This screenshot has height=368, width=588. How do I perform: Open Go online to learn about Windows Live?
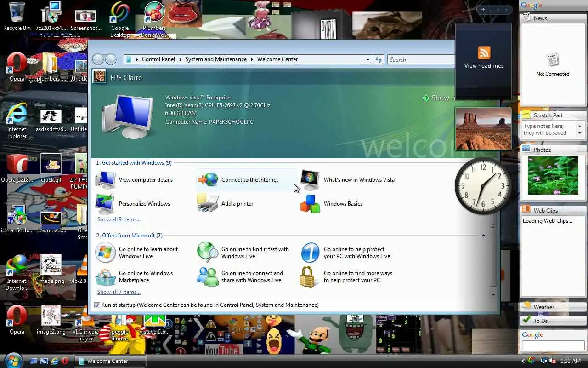coord(137,253)
